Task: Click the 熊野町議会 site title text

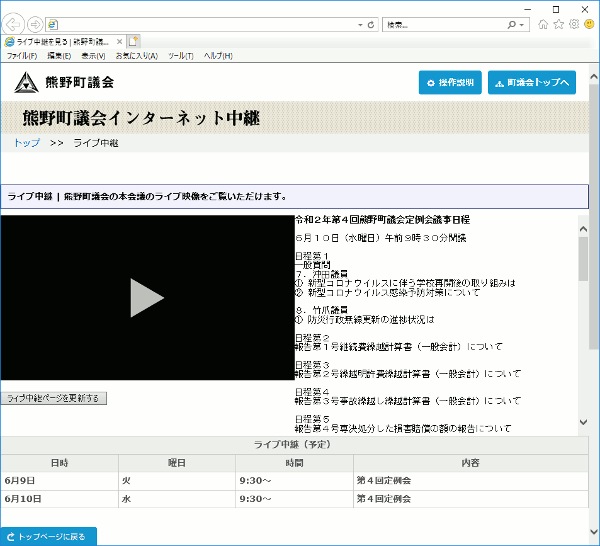Action: click(80, 83)
